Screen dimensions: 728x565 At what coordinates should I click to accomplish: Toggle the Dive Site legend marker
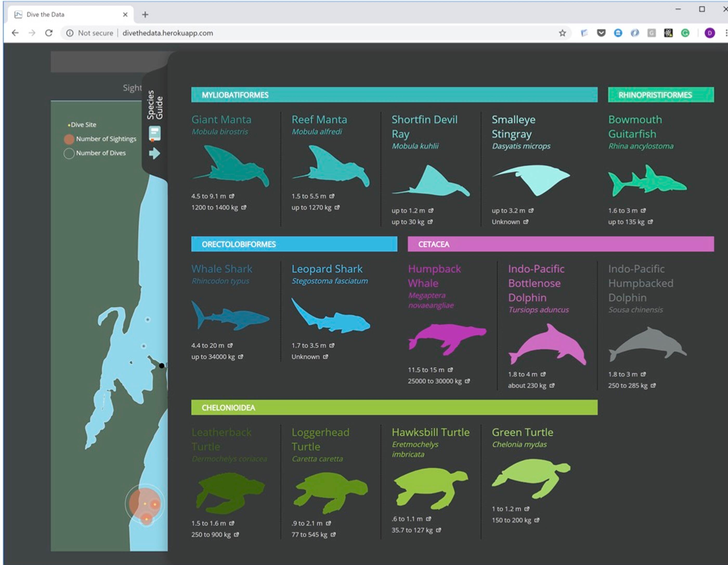[x=69, y=125]
